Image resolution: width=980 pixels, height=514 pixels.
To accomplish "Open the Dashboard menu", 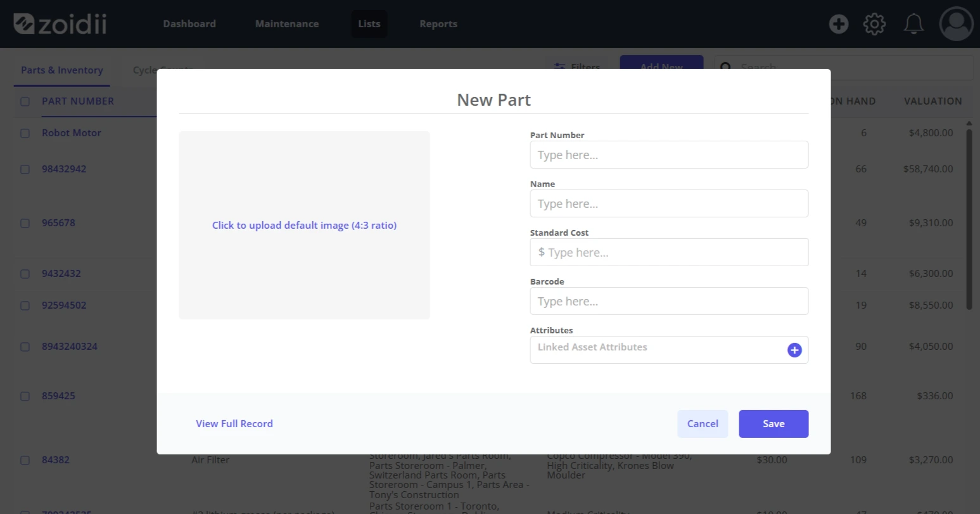I will [x=189, y=24].
